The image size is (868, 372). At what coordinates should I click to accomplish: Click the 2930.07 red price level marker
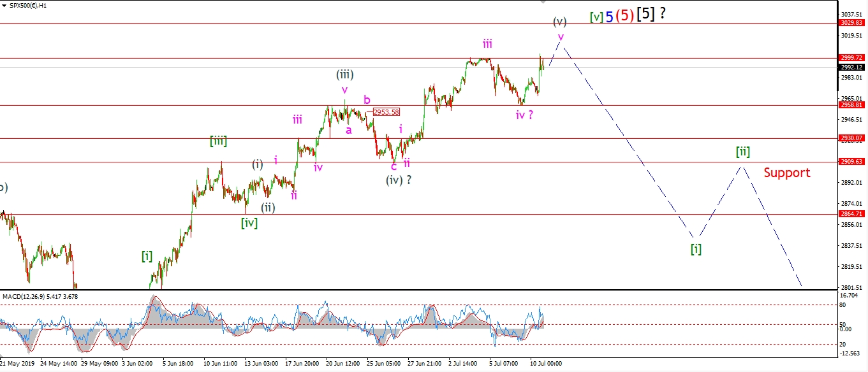pyautogui.click(x=851, y=138)
